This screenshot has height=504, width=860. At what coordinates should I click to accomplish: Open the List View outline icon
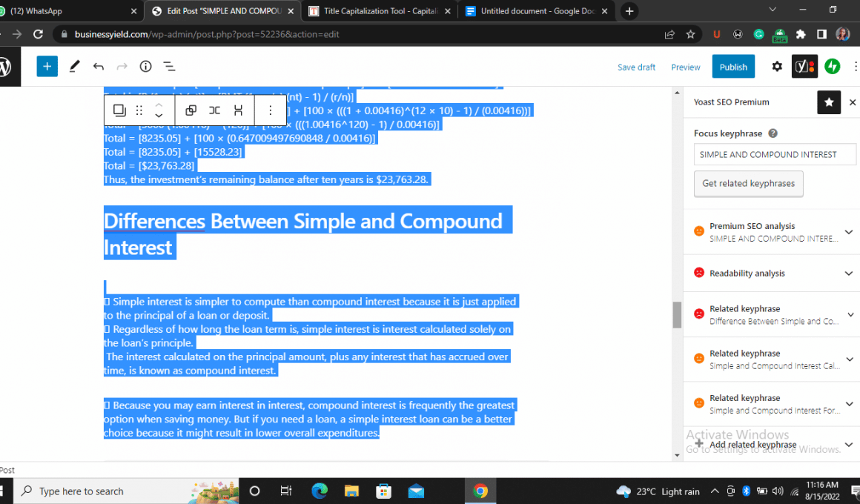coord(169,67)
